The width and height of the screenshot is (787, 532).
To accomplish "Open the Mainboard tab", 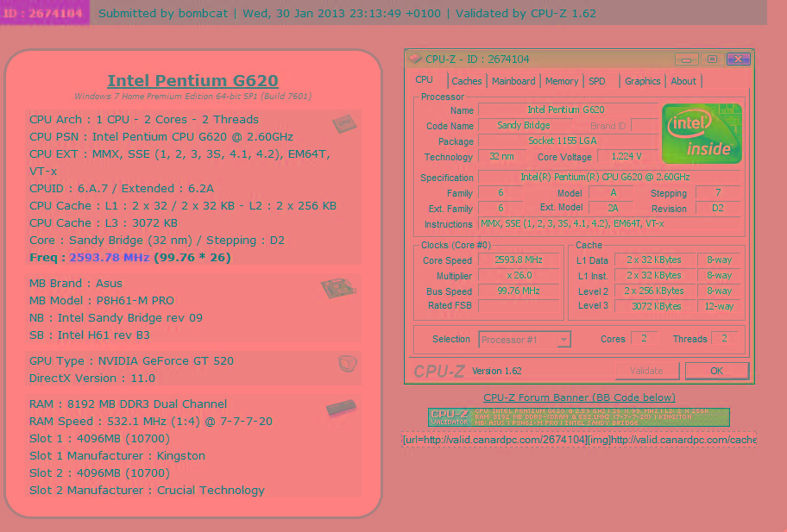I will [x=513, y=81].
